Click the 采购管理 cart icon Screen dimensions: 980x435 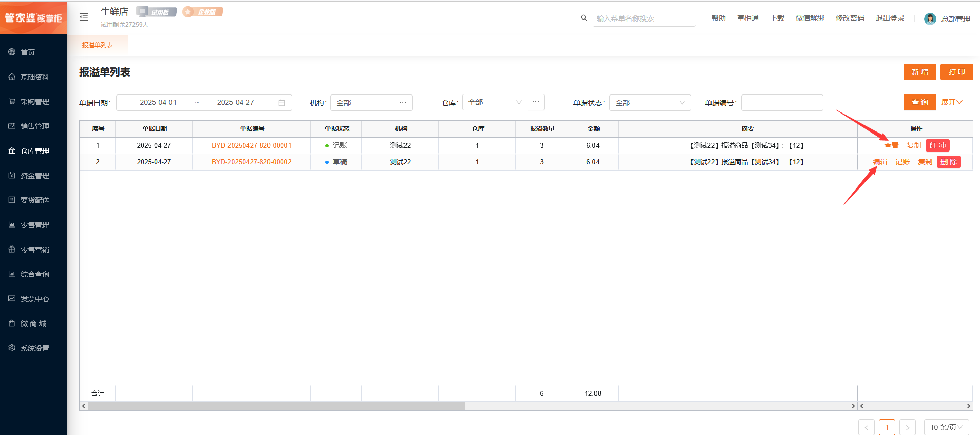12,101
